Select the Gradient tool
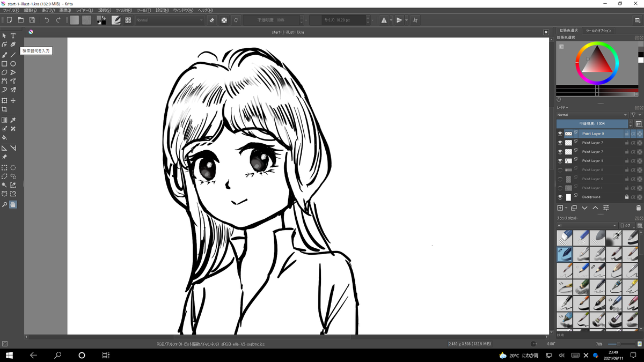Image resolution: width=644 pixels, height=362 pixels. coord(4,120)
